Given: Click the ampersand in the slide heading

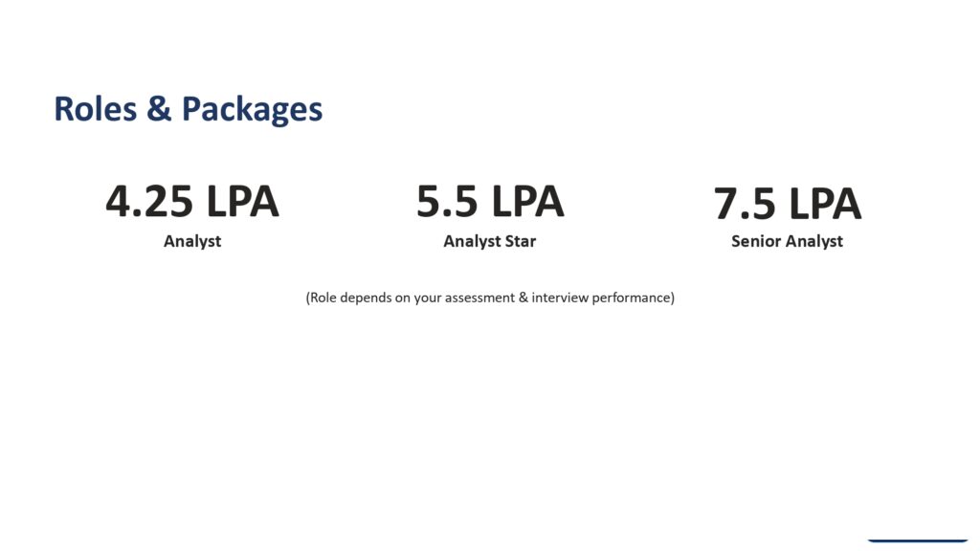Looking at the screenshot, I should 159,109.
